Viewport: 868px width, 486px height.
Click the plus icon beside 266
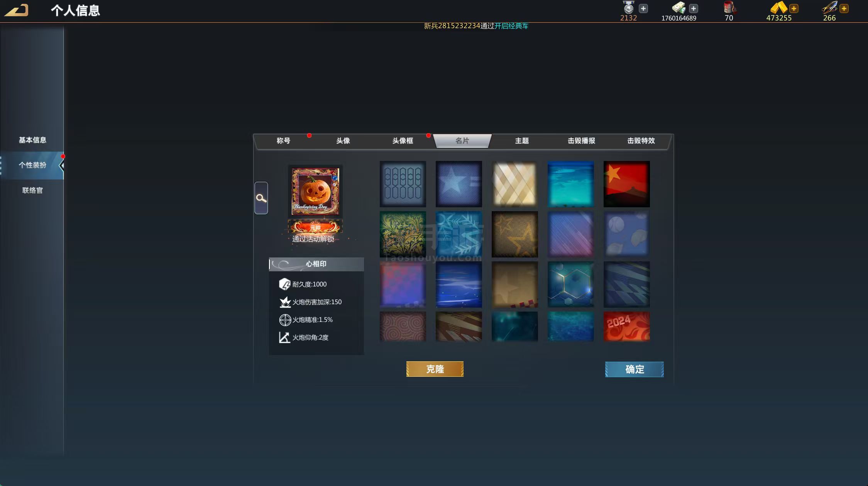pos(844,8)
